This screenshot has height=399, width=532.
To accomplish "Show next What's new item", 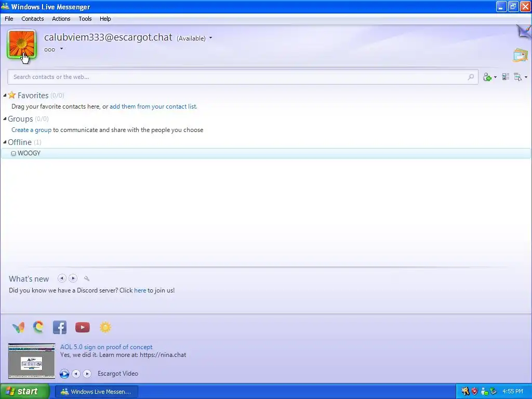I will coord(73,278).
